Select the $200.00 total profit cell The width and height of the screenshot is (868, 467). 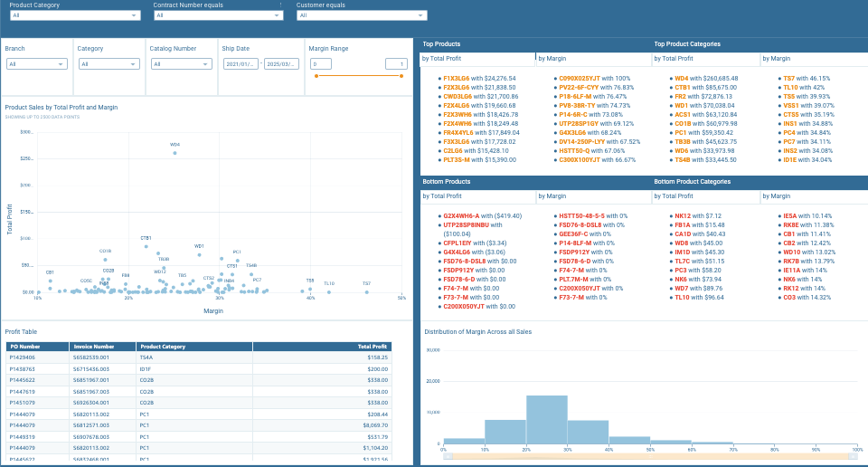tap(322, 369)
